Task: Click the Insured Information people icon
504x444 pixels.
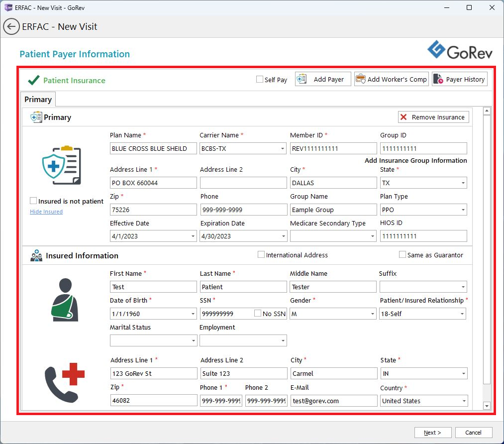Action: point(36,255)
